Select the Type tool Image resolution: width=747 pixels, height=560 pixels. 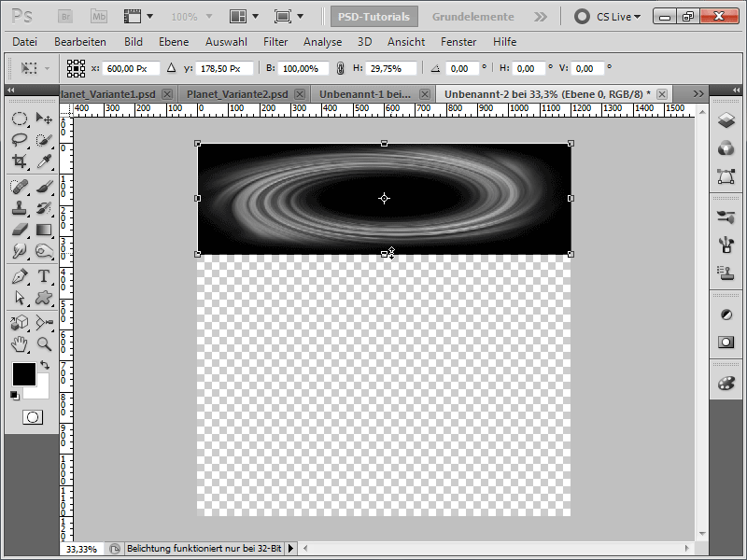[x=44, y=276]
